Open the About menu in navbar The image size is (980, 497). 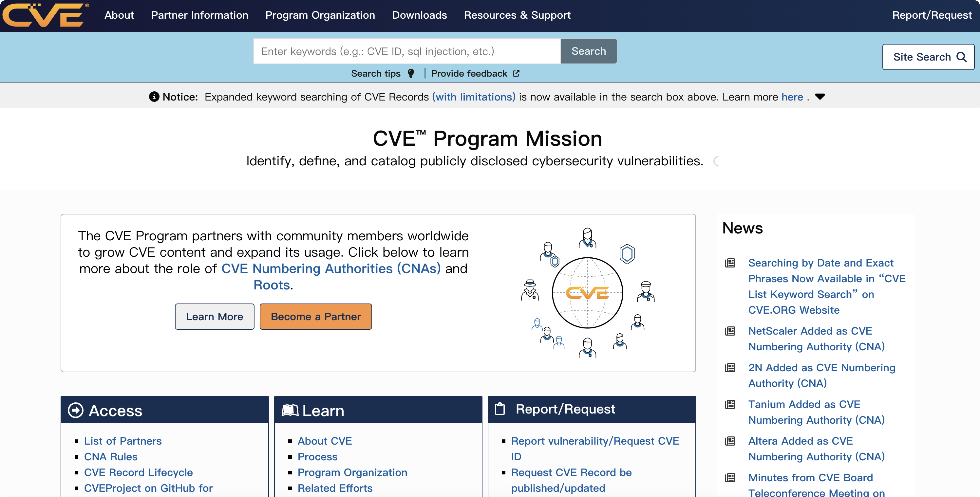[119, 15]
